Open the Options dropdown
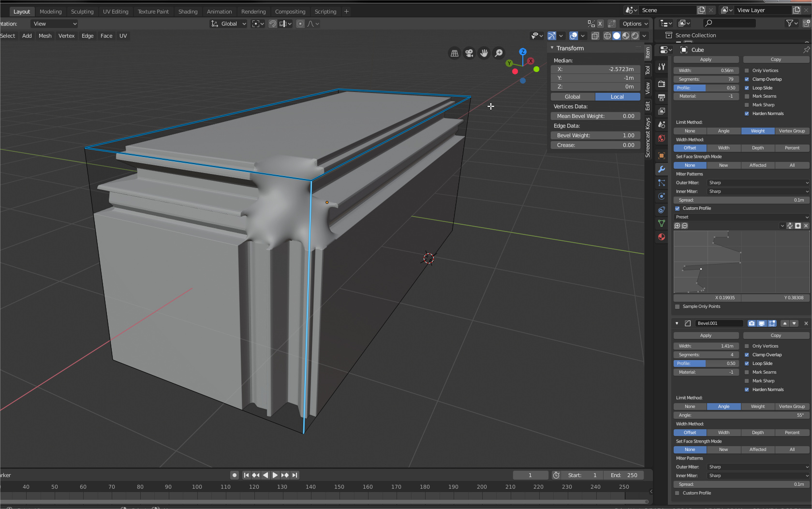Screen dimensions: 812x509 [635, 24]
